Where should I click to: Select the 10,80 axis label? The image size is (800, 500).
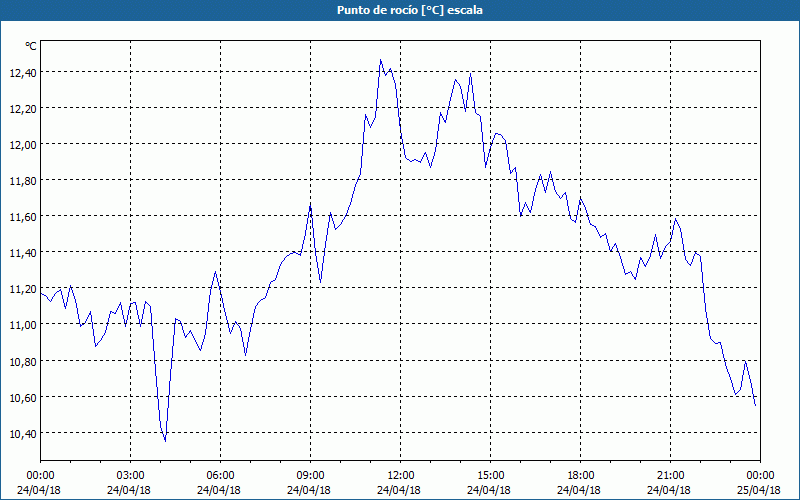point(23,361)
